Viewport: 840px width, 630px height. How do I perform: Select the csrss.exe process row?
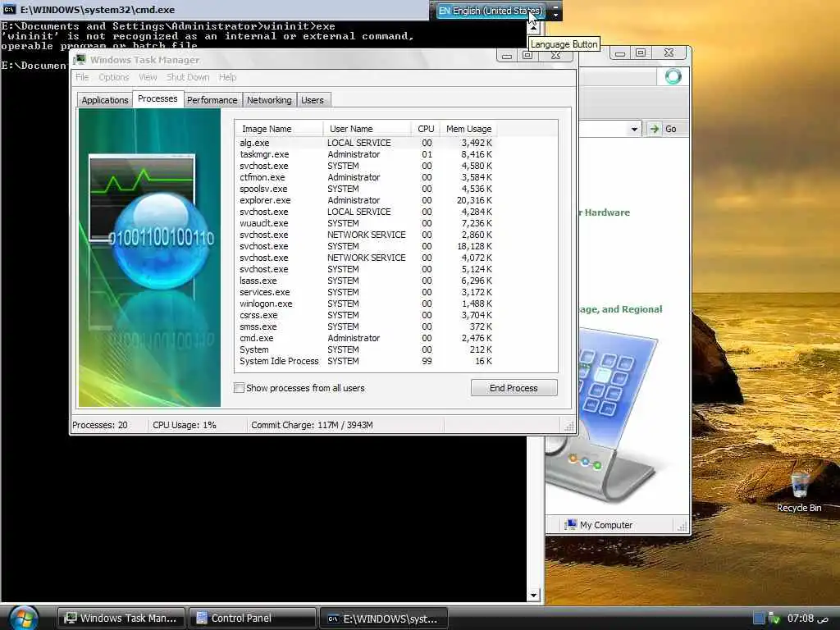point(365,315)
